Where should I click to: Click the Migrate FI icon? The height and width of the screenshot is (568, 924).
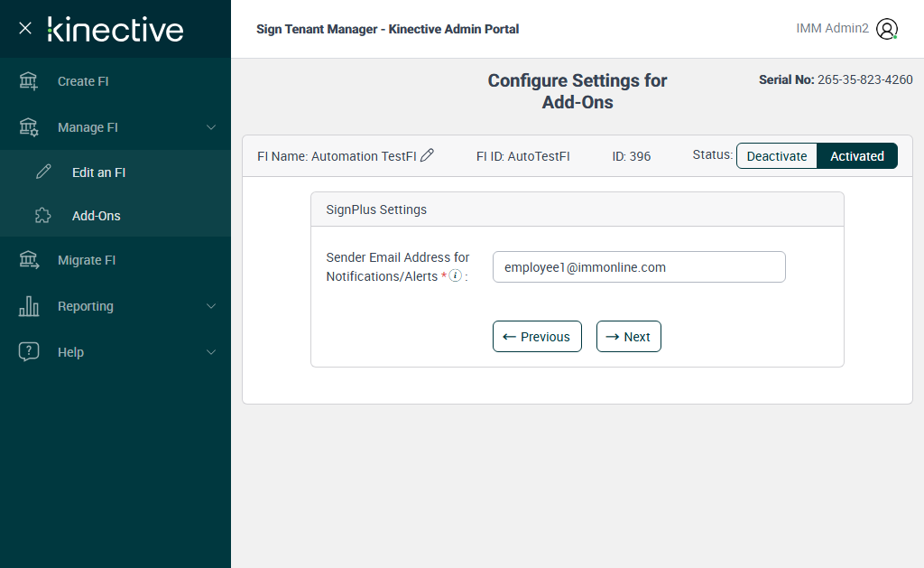(x=29, y=260)
